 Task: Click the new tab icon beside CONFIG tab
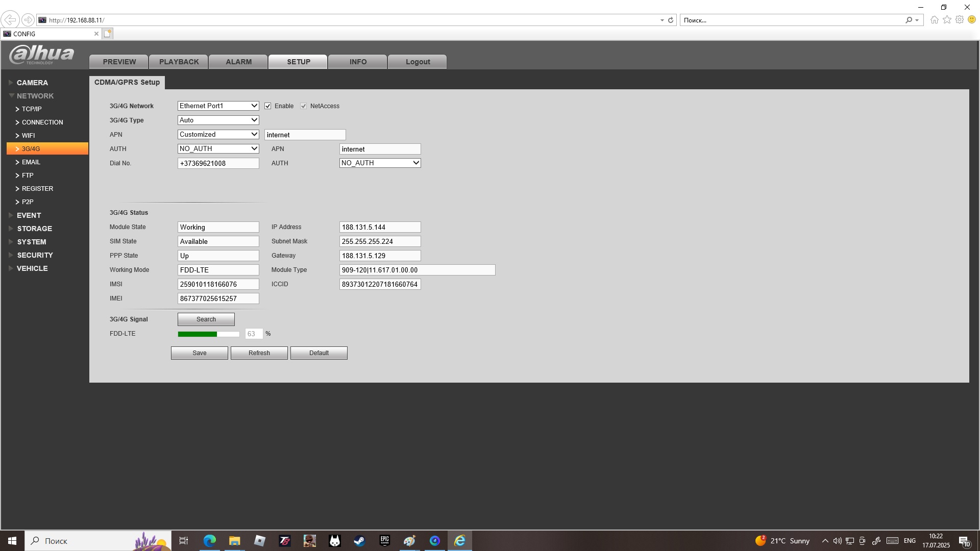[107, 34]
